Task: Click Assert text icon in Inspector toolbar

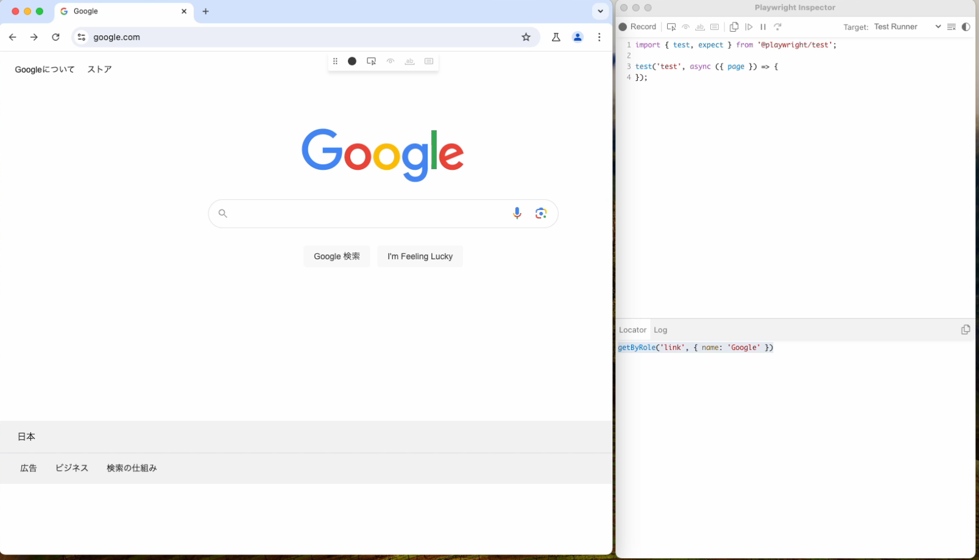Action: pos(700,27)
